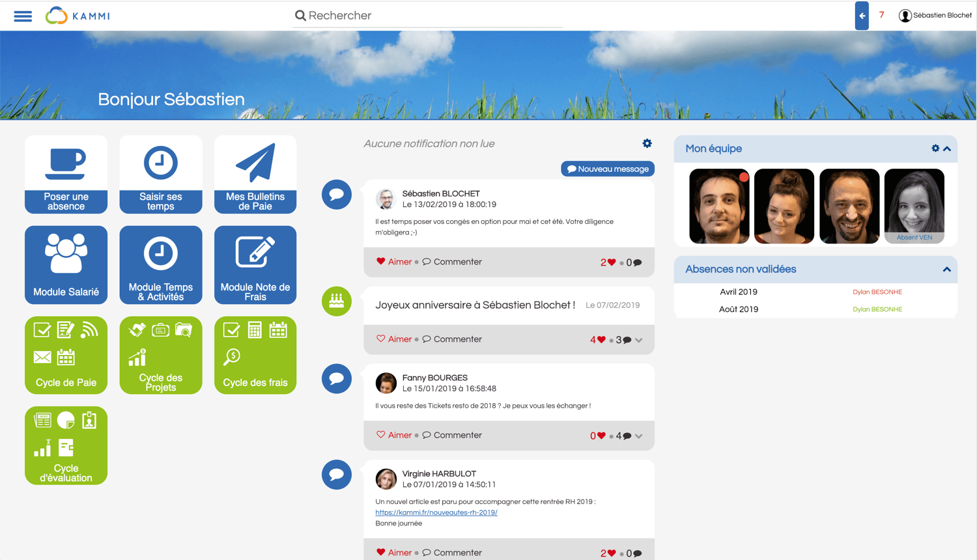977x560 pixels.
Task: Open Cycle des frais tile
Action: pos(255,355)
